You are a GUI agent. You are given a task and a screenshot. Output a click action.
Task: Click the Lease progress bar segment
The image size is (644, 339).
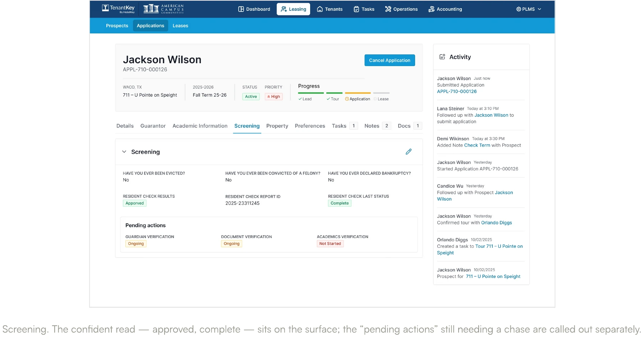[x=381, y=93]
